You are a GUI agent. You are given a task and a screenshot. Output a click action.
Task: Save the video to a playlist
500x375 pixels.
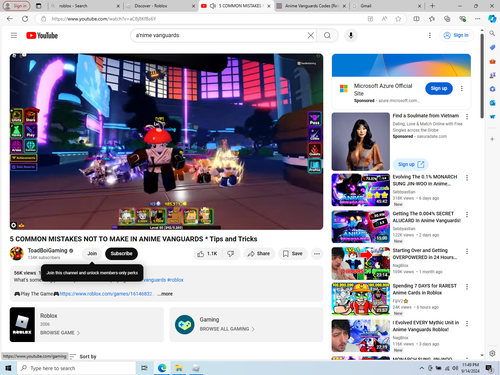(x=293, y=254)
